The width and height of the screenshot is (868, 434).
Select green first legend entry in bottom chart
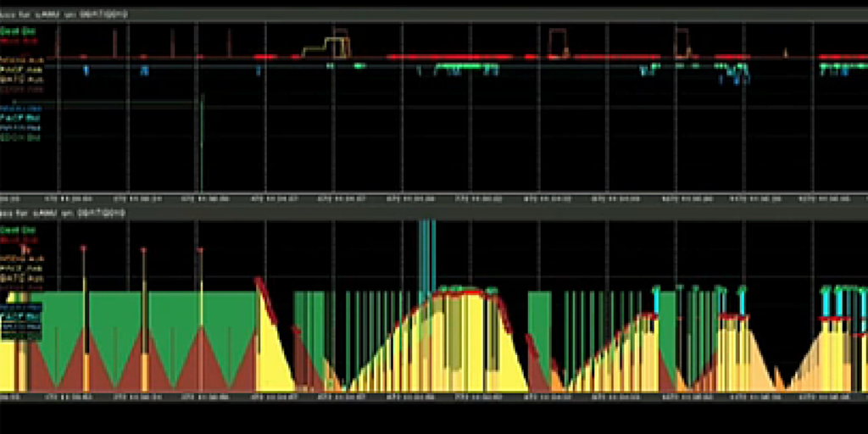click(x=12, y=230)
